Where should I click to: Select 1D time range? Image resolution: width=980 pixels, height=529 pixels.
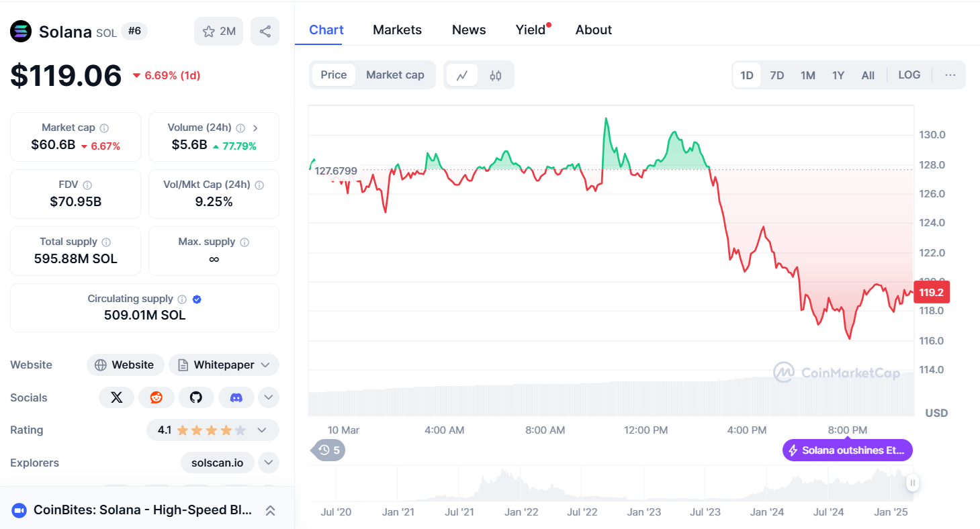tap(747, 75)
